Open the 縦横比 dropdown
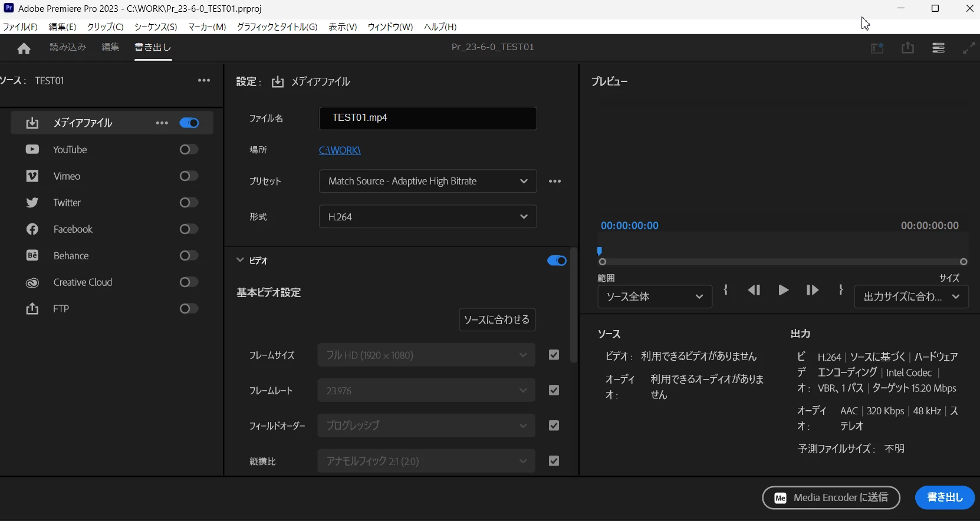 tap(426, 461)
